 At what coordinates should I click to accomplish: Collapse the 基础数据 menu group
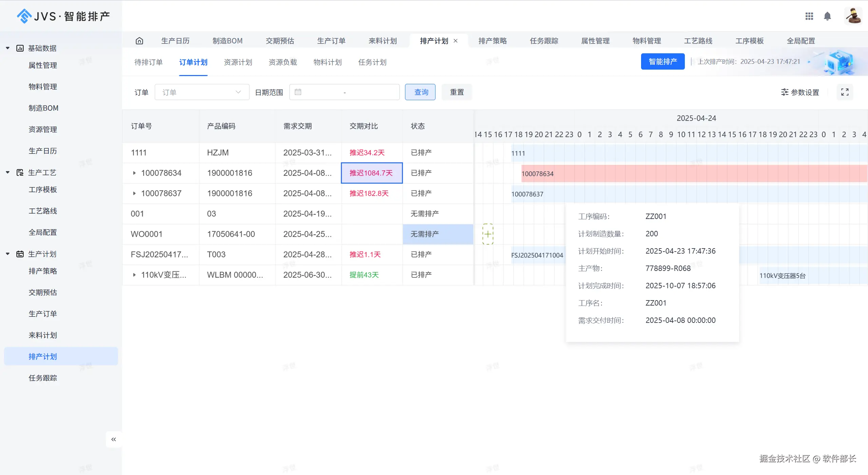[8, 48]
